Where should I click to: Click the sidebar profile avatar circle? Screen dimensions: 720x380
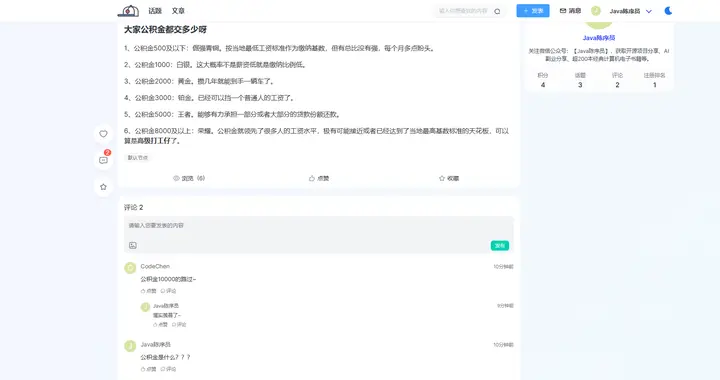click(599, 25)
